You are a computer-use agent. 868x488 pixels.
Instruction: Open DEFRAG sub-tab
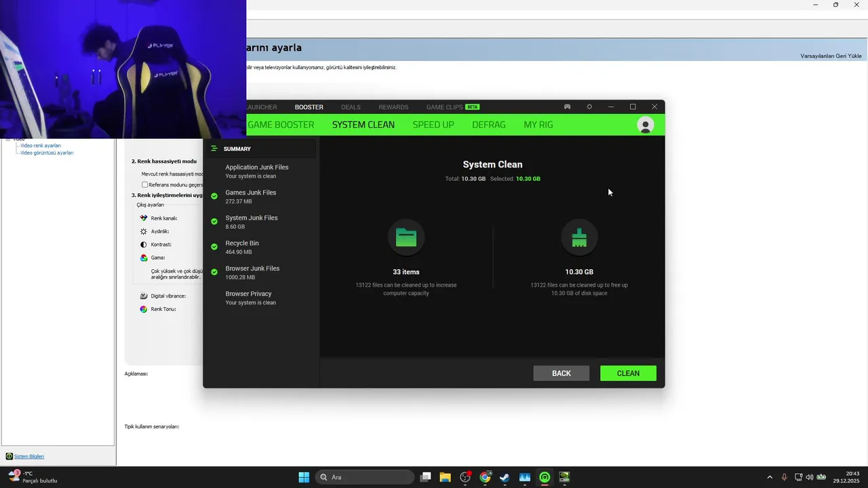pyautogui.click(x=489, y=125)
